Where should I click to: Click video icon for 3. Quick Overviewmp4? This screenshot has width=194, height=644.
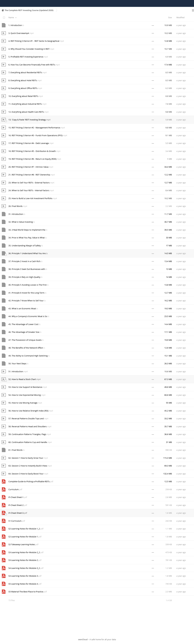pyautogui.click(x=4, y=33)
